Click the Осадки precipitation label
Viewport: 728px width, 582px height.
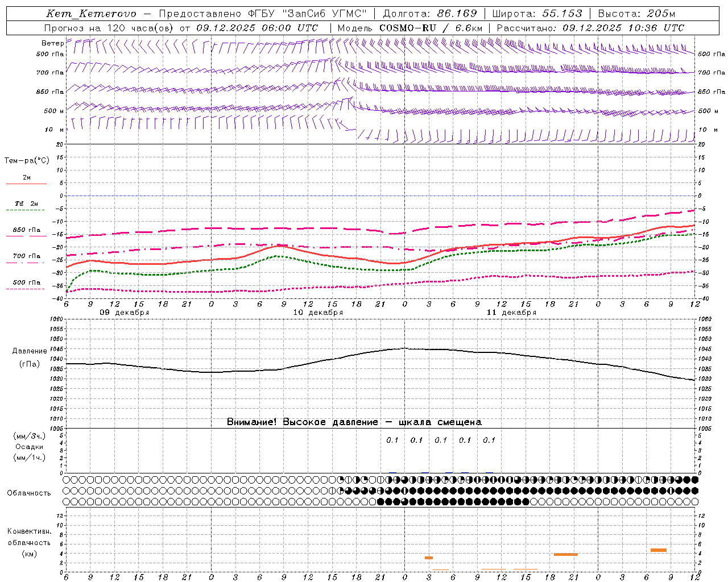pyautogui.click(x=30, y=447)
